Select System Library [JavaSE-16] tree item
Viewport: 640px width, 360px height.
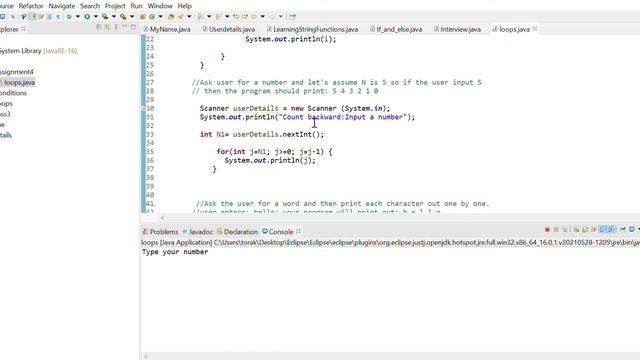click(38, 51)
